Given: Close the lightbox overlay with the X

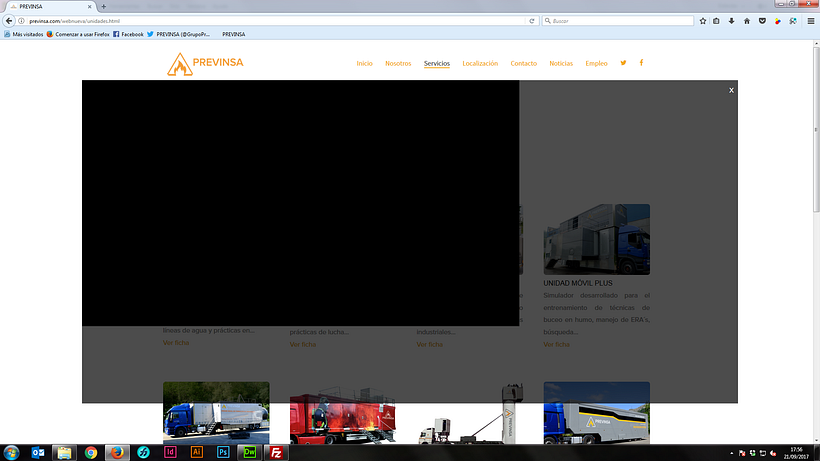Looking at the screenshot, I should pos(731,90).
